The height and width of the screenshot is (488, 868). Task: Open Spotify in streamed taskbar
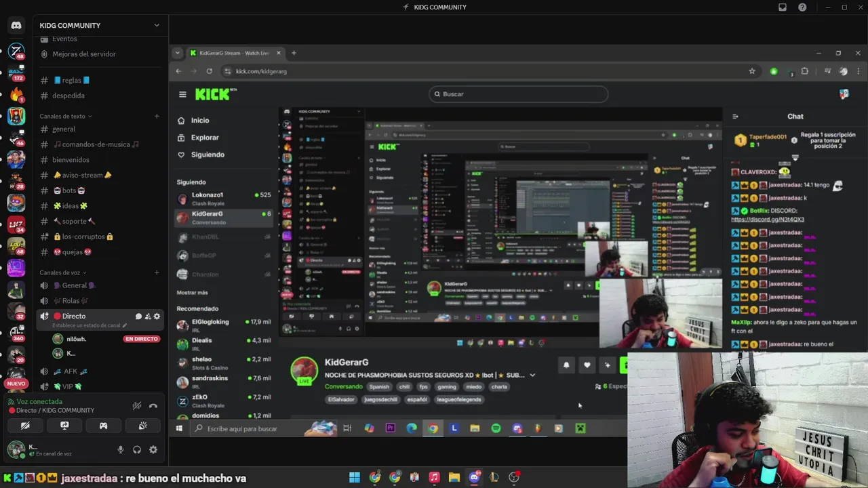[496, 428]
